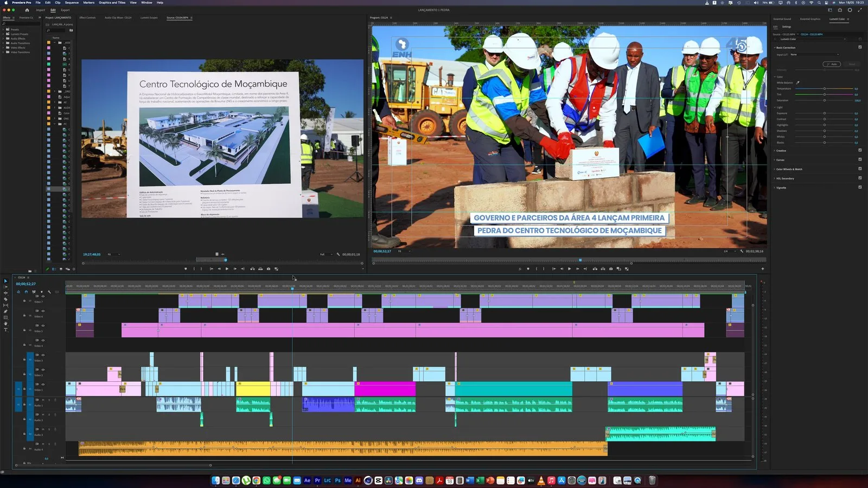The image size is (868, 488).
Task: Click the White Balance eyedropper
Action: pyautogui.click(x=797, y=82)
